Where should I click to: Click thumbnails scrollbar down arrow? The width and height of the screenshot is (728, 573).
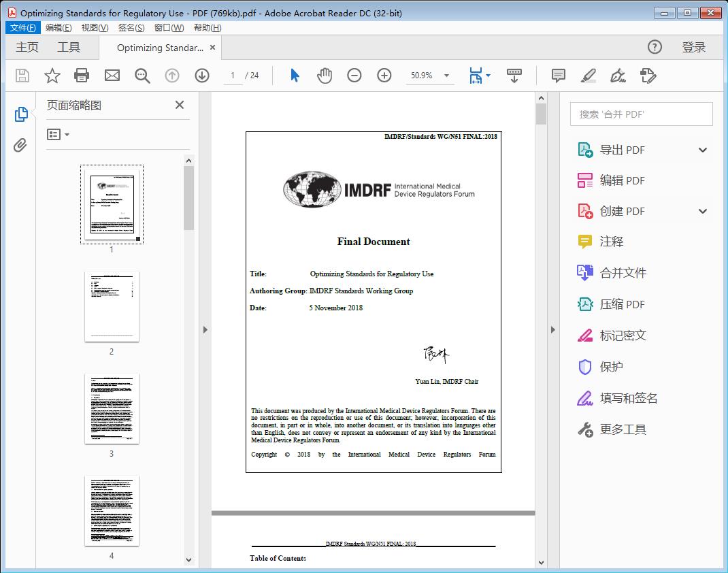[x=188, y=560]
